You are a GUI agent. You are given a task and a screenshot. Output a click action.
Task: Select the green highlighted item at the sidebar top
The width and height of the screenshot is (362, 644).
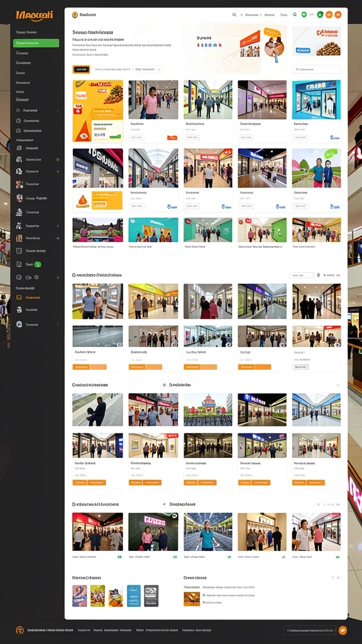point(36,43)
